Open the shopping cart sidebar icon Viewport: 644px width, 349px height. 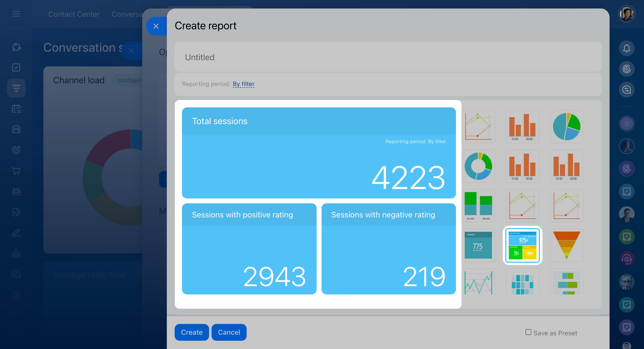click(x=16, y=171)
